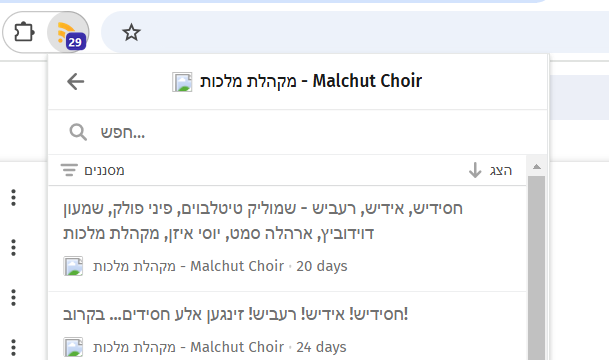Image resolution: width=609 pixels, height=360 pixels.
Task: Click the RSS feed extension icon with 29 badge
Action: tap(68, 32)
